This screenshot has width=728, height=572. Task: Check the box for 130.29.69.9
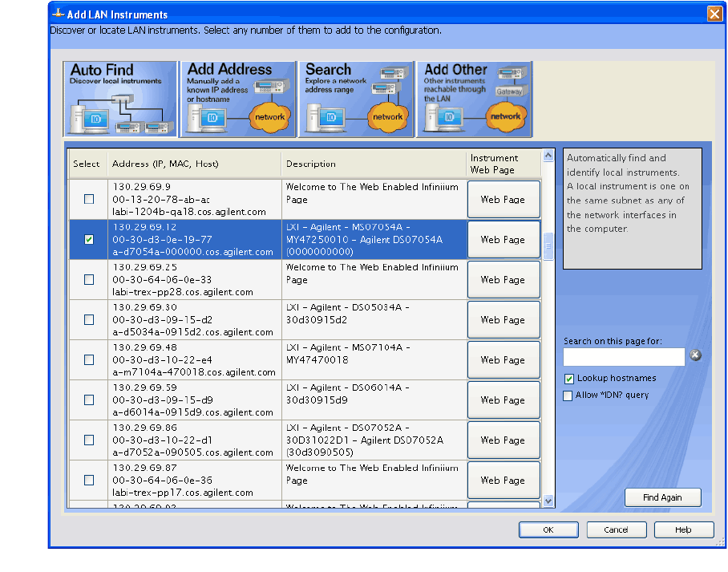coord(89,199)
